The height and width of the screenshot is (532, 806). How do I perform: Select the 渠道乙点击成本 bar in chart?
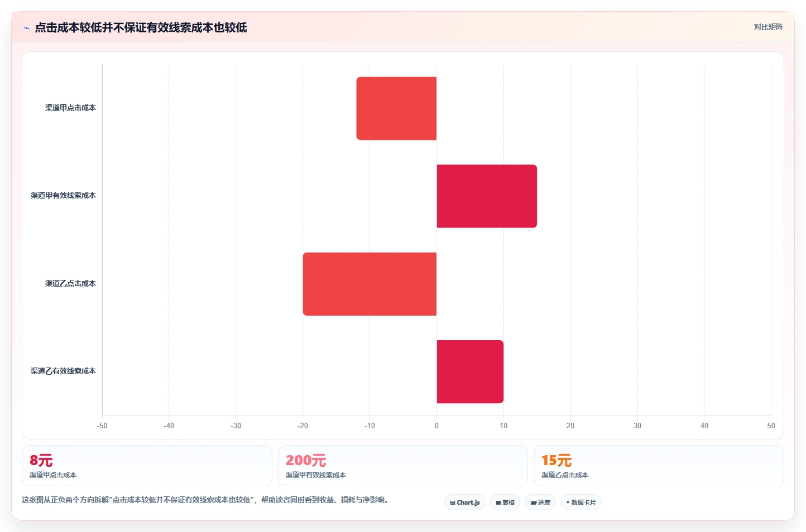pos(370,284)
